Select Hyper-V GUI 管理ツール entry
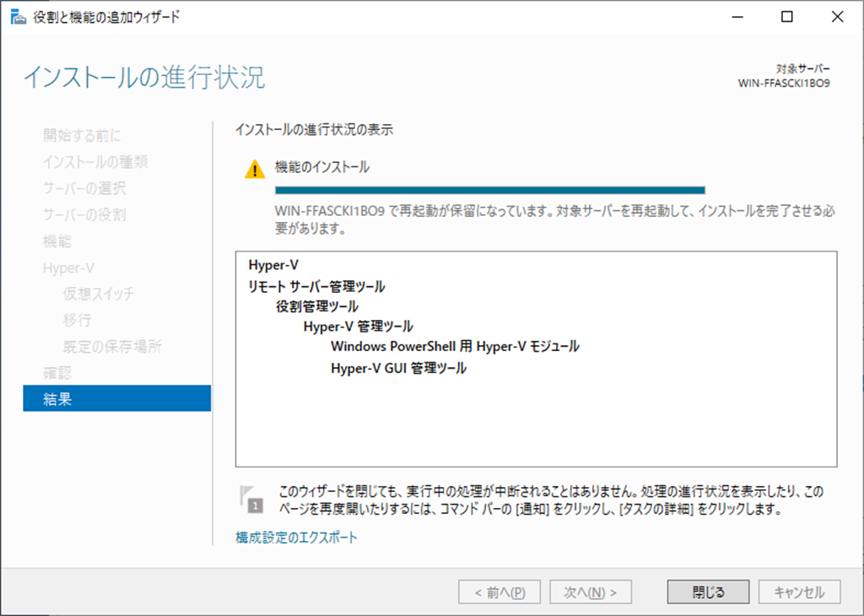The height and width of the screenshot is (616, 864). tap(398, 369)
